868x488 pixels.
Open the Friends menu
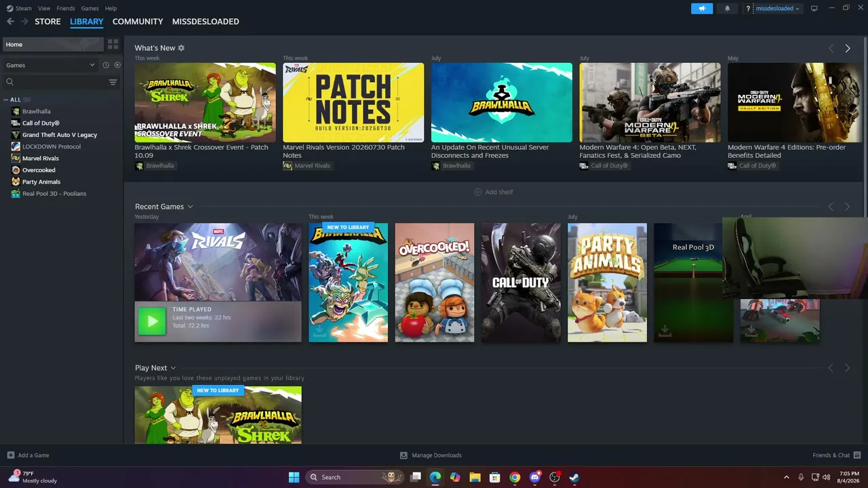pos(66,8)
